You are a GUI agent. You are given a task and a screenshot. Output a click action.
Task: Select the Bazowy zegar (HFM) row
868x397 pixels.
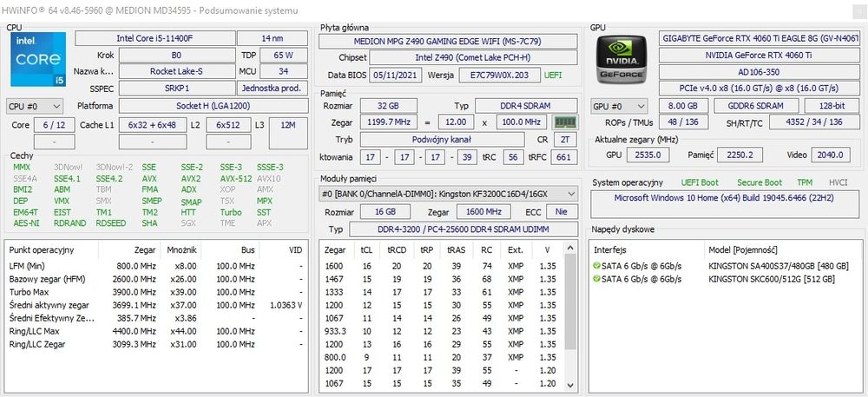pyautogui.click(x=156, y=279)
